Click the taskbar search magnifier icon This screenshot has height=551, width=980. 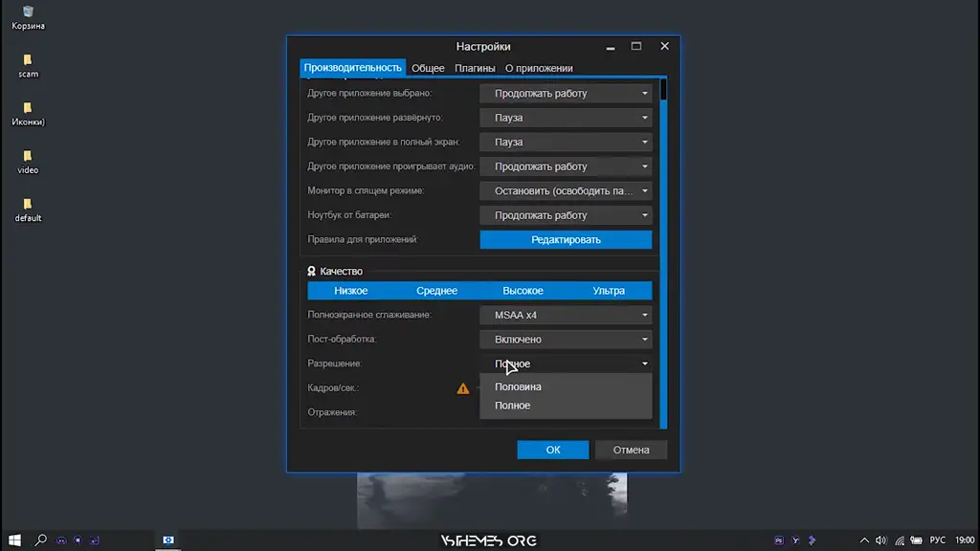(x=41, y=540)
